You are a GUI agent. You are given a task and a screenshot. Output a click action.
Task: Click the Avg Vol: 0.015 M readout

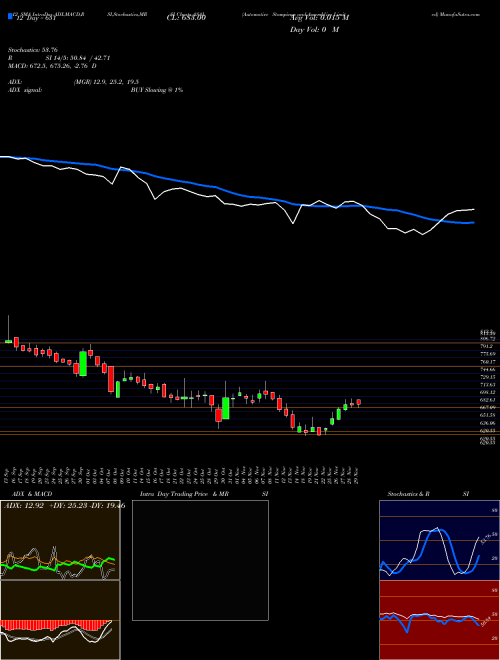[319, 18]
